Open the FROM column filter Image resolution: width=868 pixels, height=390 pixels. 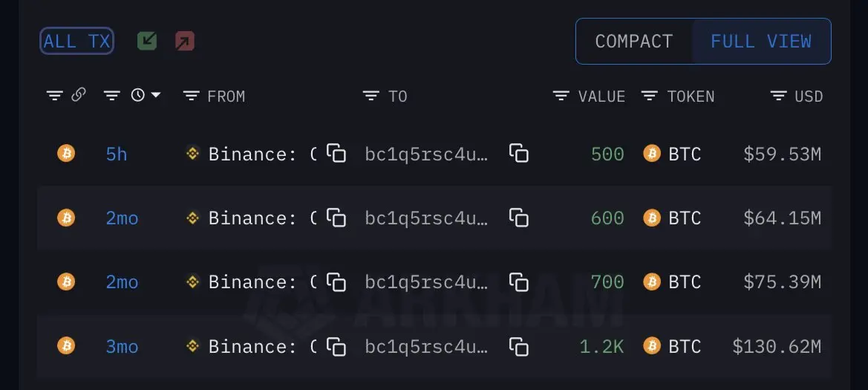click(x=192, y=96)
